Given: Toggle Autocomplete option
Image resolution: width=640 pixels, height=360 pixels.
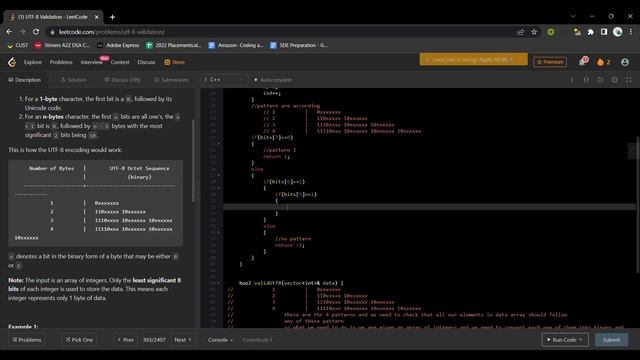Looking at the screenshot, I should (273, 80).
